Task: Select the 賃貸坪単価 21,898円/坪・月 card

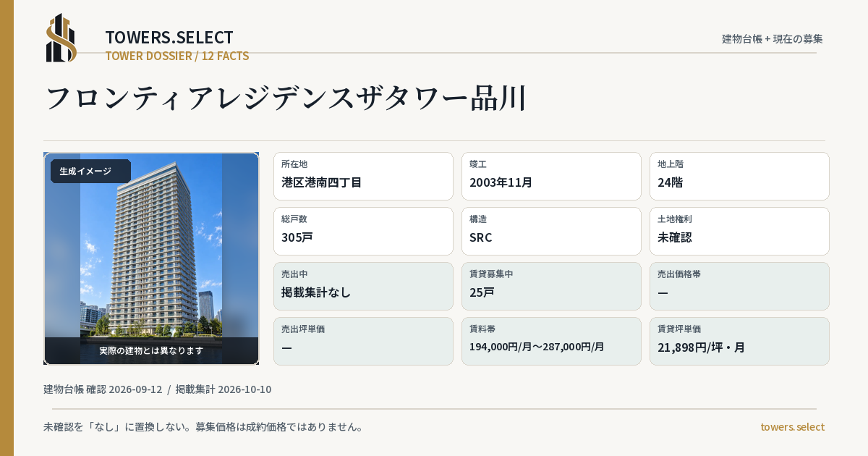Action: [739, 341]
